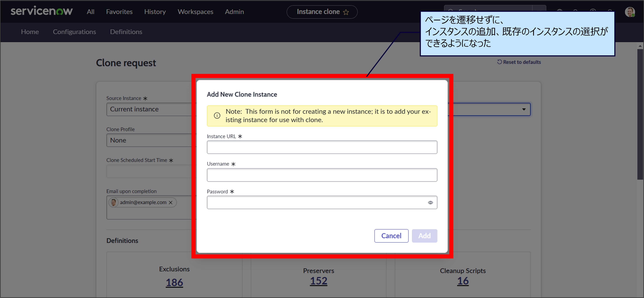The image size is (644, 298).
Task: Remove the admin@example.com email chip
Action: pyautogui.click(x=171, y=203)
